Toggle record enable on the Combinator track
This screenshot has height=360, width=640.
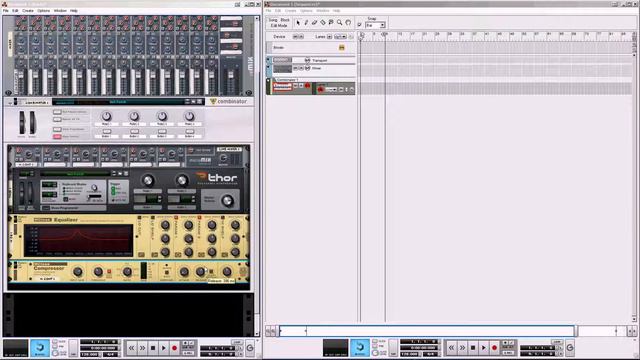(307, 86)
